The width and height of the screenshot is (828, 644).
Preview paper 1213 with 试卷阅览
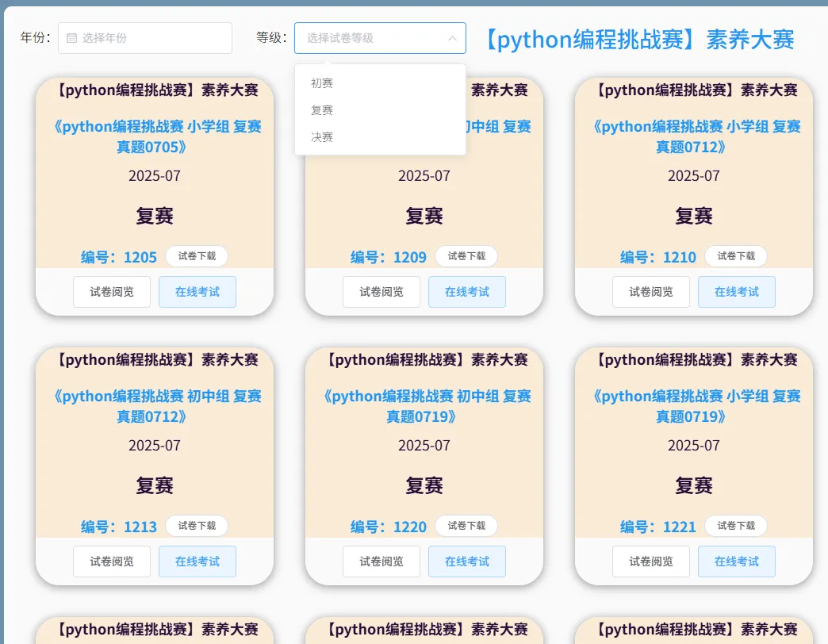111,561
